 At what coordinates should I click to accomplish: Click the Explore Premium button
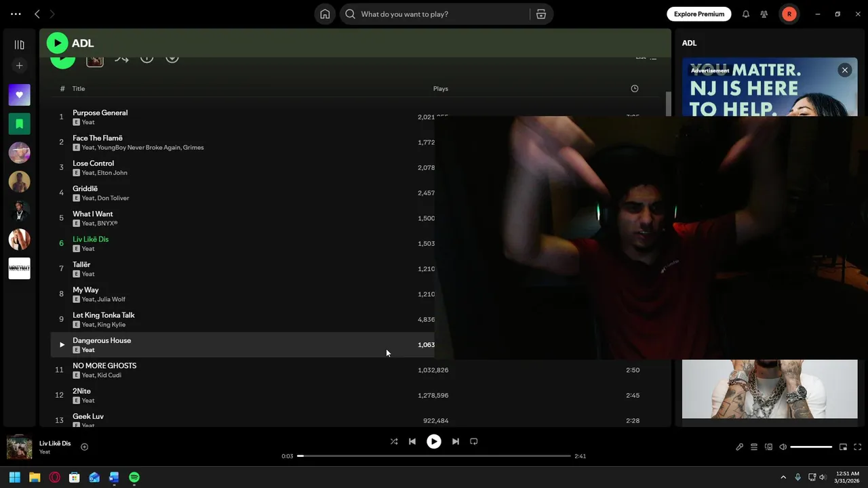point(698,14)
